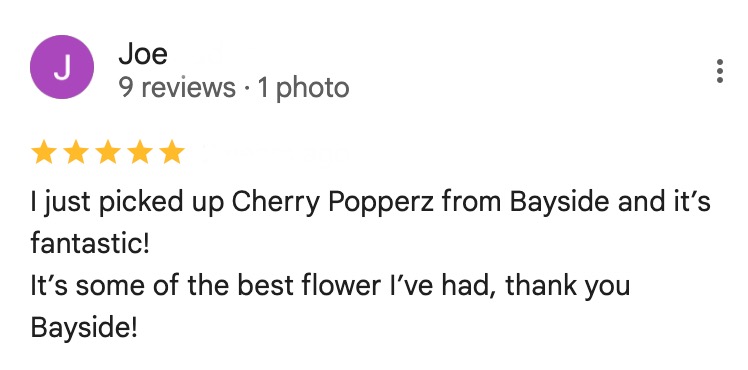The image size is (748, 370).
Task: Click the "9 reviews" count text
Action: click(x=177, y=88)
